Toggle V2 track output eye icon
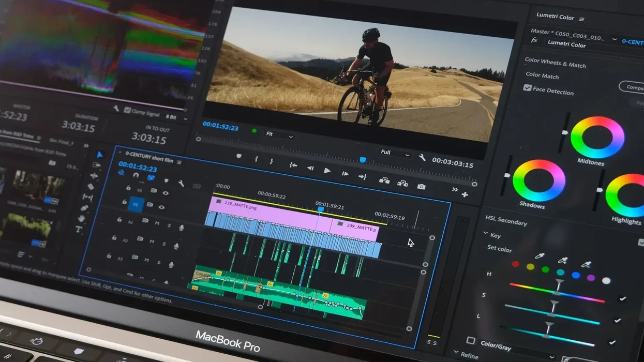This screenshot has height=362, width=644. pyautogui.click(x=166, y=193)
